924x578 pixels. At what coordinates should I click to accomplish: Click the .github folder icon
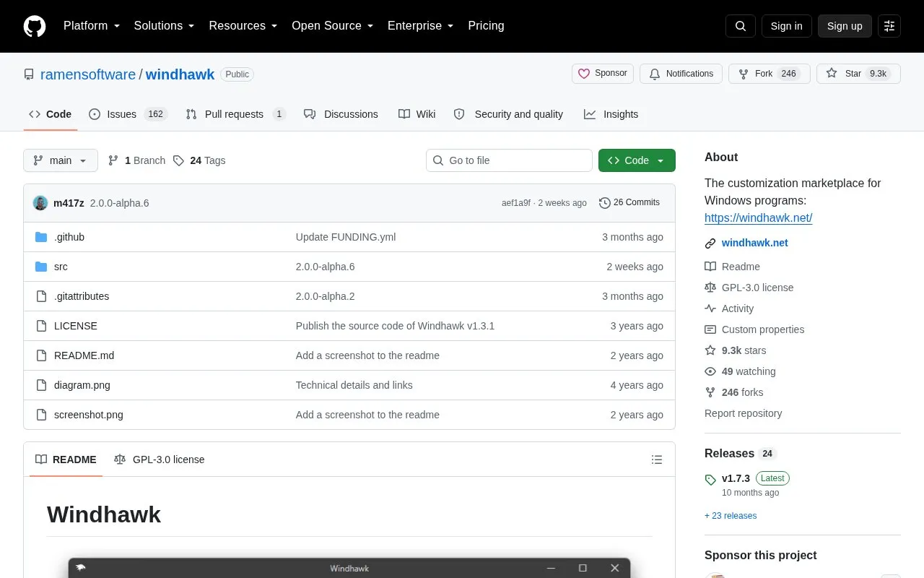41,237
